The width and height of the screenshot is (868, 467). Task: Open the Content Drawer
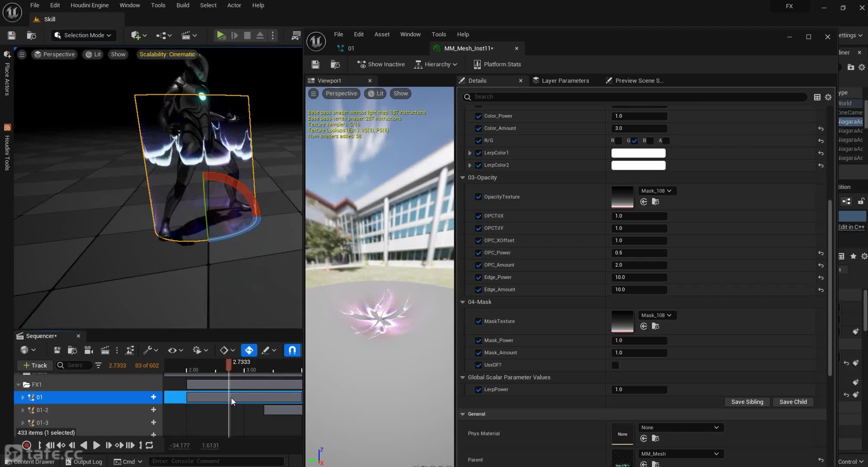coord(30,462)
